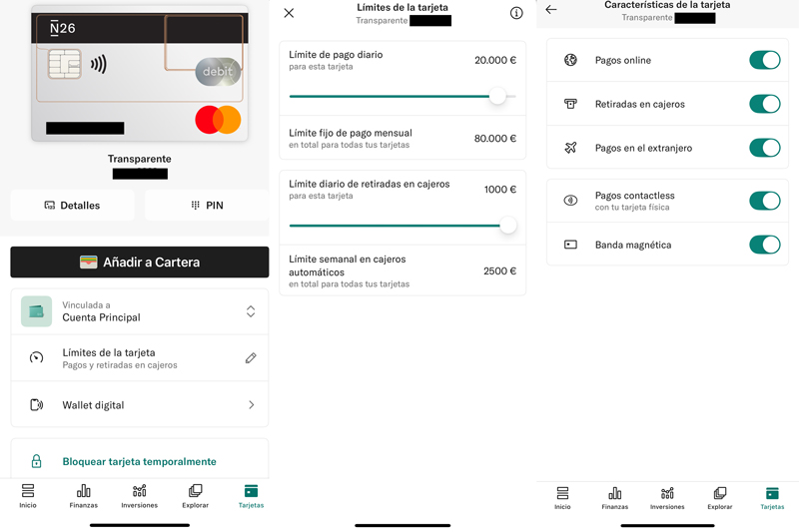Disable the Banda magnética toggle

coord(764,245)
